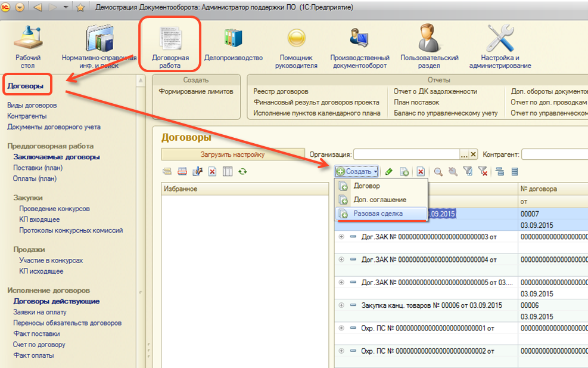Image resolution: width=588 pixels, height=368 pixels.
Task: Click the Контрагент input field
Action: [554, 154]
